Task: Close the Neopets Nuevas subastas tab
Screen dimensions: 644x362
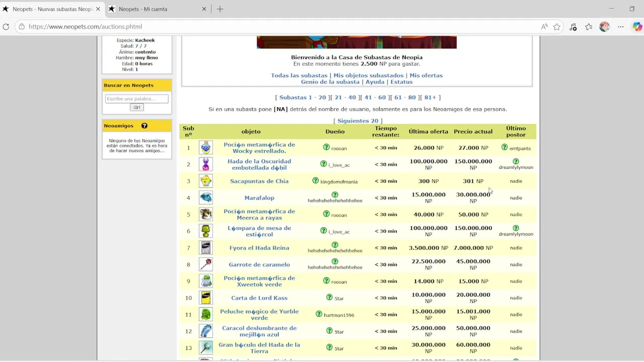Action: [x=98, y=9]
